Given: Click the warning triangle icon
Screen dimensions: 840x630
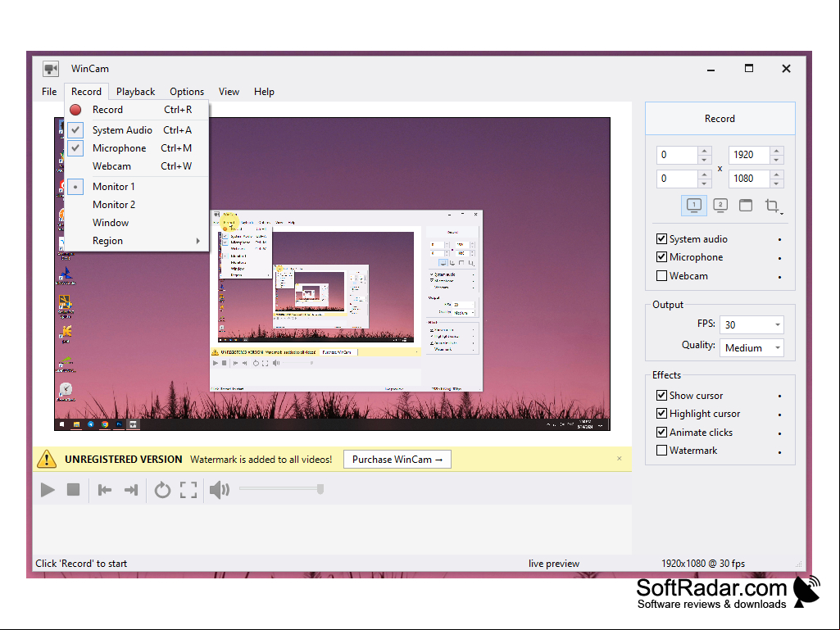Looking at the screenshot, I should [47, 459].
